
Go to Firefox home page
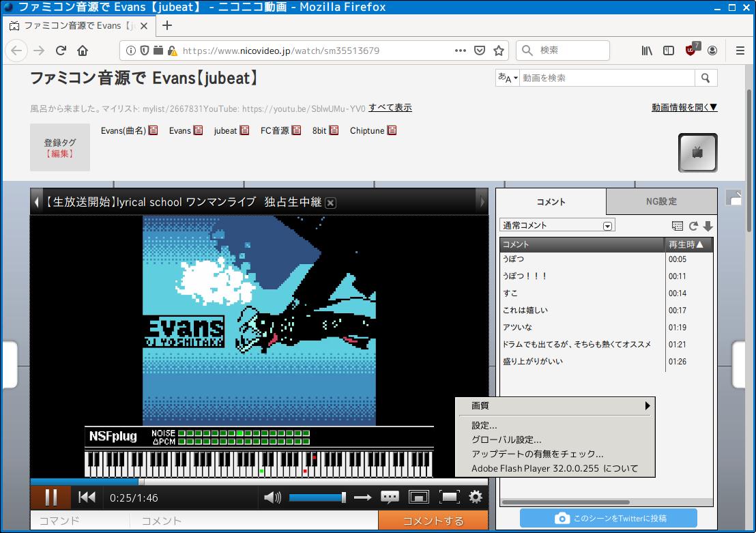[83, 51]
